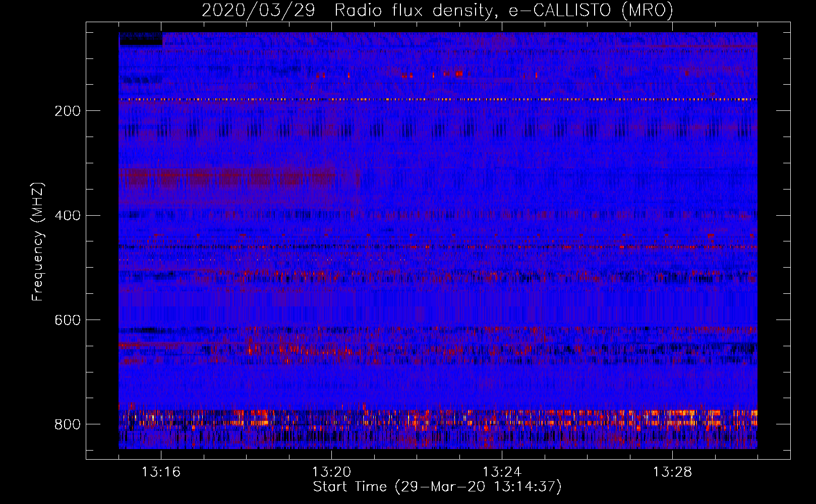816x504 pixels.
Task: Click the 13:16 time tick label
Action: 161,472
